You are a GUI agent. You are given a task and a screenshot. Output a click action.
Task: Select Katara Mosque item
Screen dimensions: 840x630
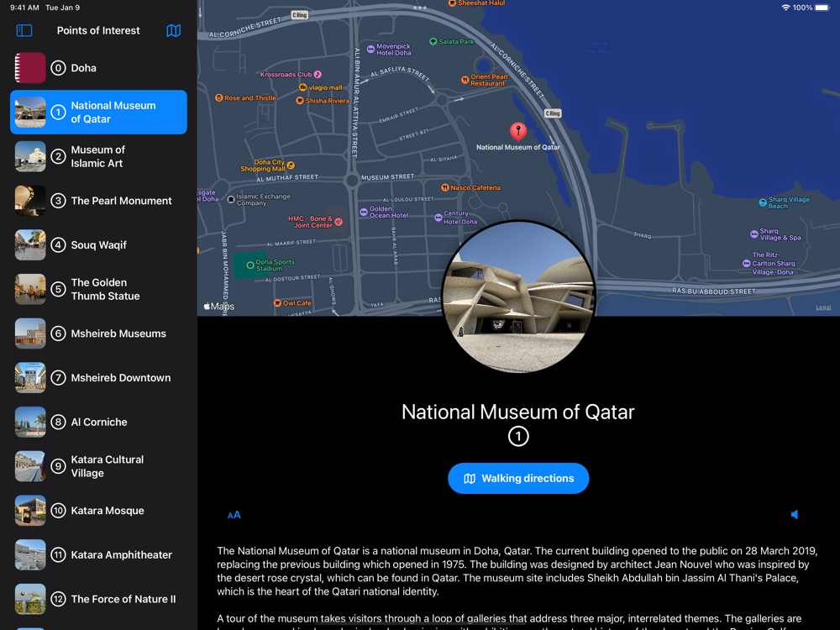(98, 511)
